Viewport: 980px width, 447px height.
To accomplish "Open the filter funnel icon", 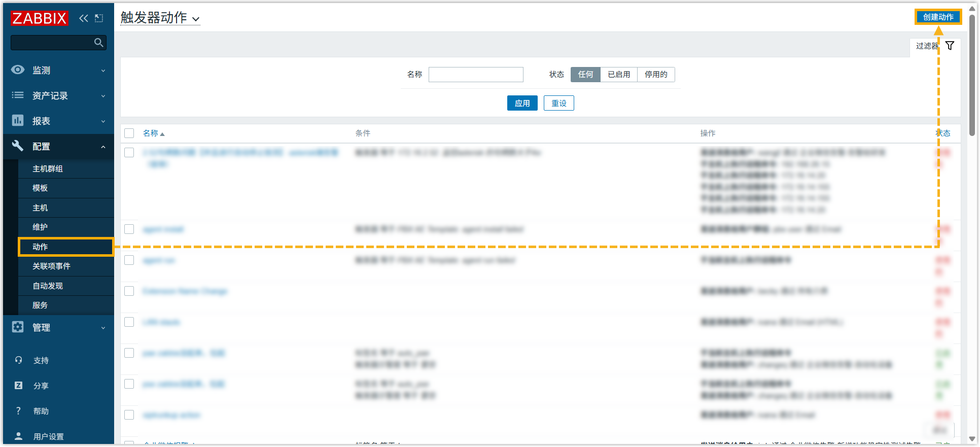I will pos(950,46).
